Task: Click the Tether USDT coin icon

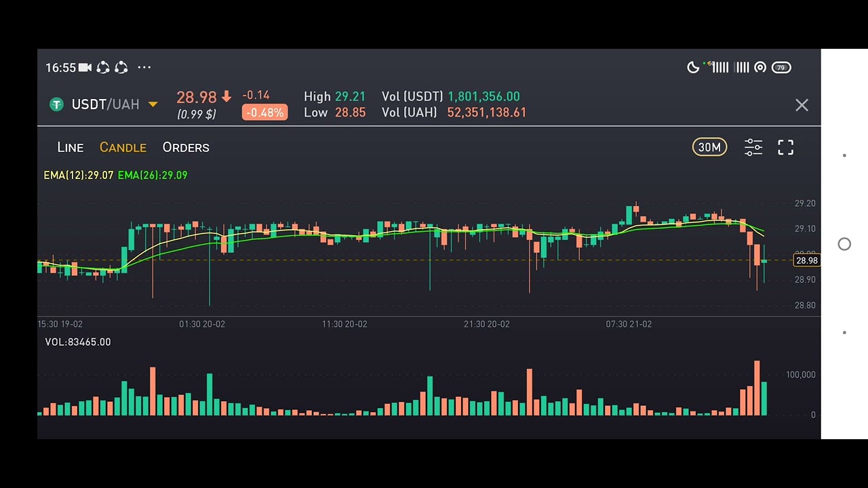Action: point(57,104)
